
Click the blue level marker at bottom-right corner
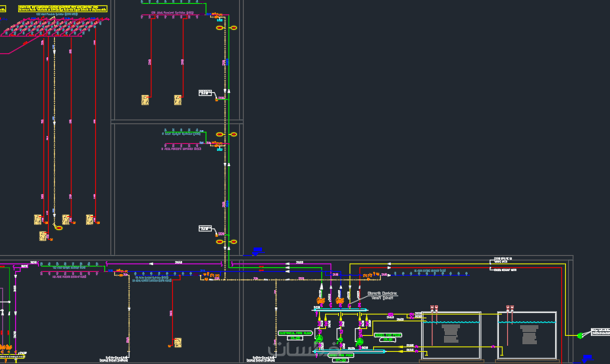click(x=587, y=358)
